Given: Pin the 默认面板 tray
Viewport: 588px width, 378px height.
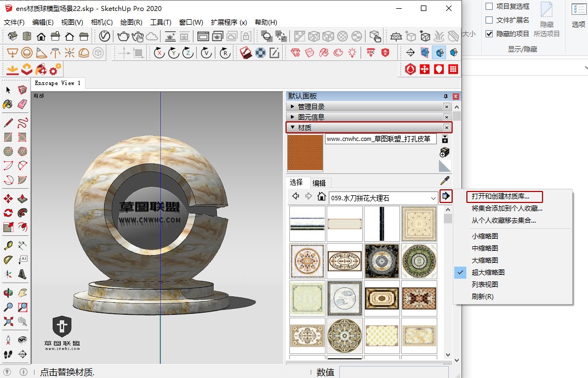Looking at the screenshot, I should tap(446, 97).
